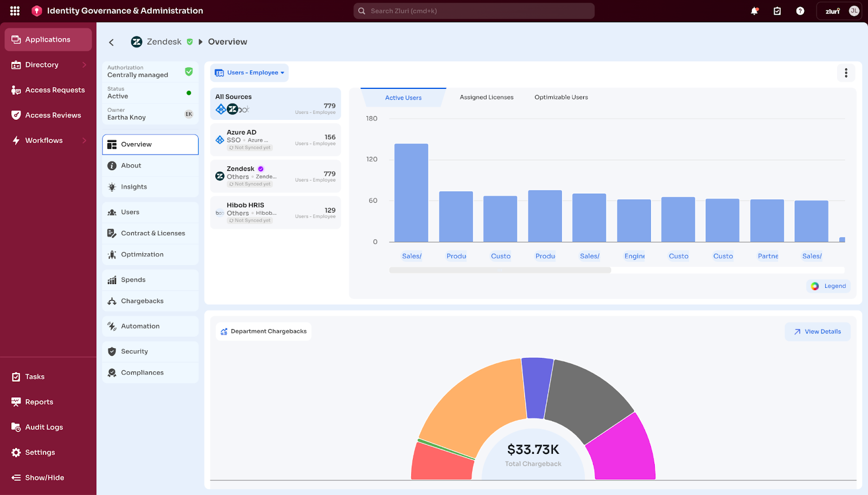Viewport: 868px width, 495px height.
Task: Open Access Requests in the sidebar
Action: coord(48,90)
